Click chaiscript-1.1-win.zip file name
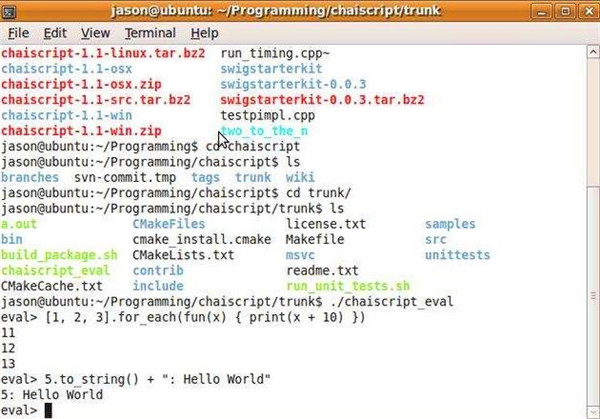The image size is (600, 419). click(x=81, y=131)
